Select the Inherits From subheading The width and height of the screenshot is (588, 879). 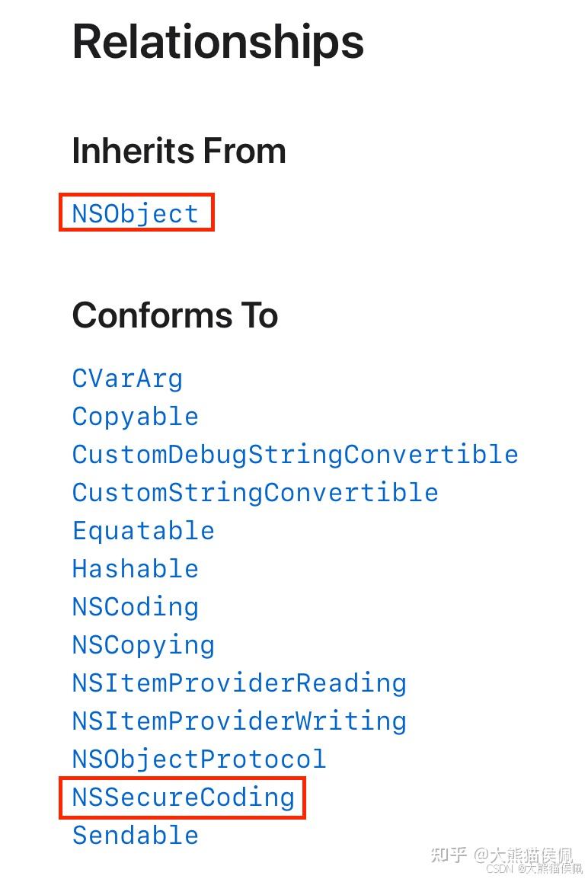(179, 151)
